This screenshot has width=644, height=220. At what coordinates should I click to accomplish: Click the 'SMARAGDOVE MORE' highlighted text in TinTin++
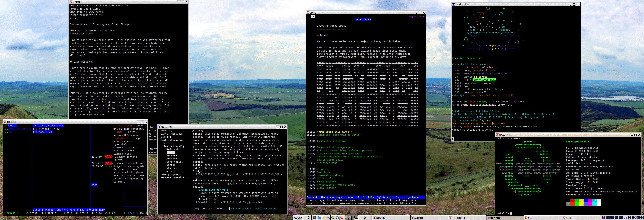coord(484,80)
